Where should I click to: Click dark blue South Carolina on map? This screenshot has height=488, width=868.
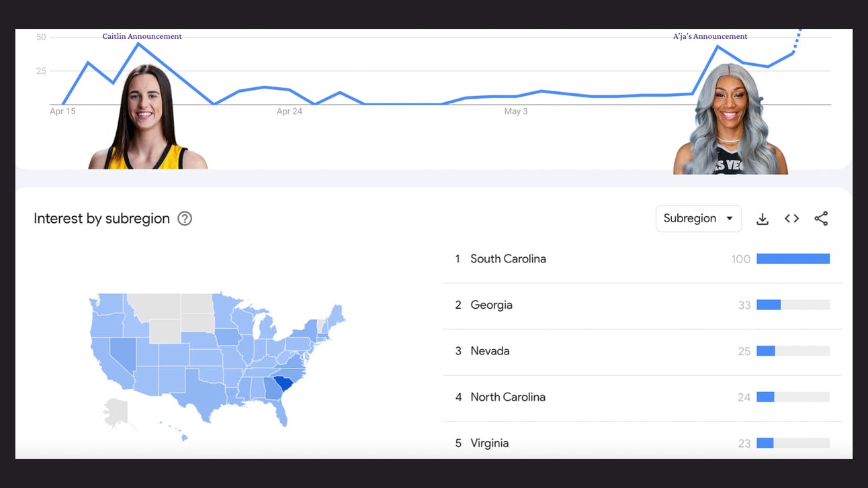point(286,385)
